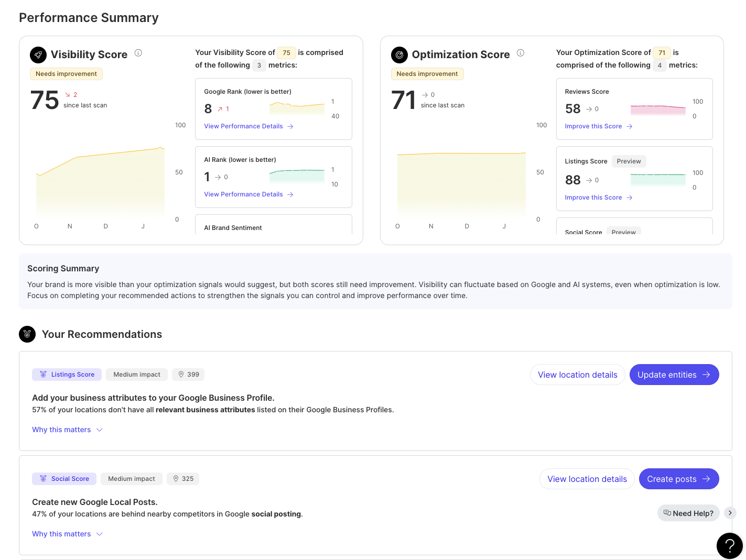Expand Why this matters for Local Posts

pyautogui.click(x=67, y=534)
